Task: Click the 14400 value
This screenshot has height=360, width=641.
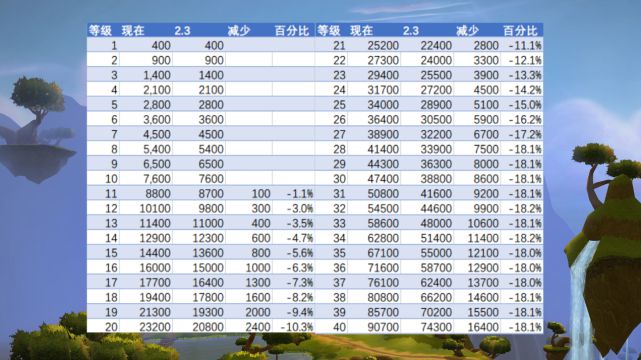Action: coord(155,253)
